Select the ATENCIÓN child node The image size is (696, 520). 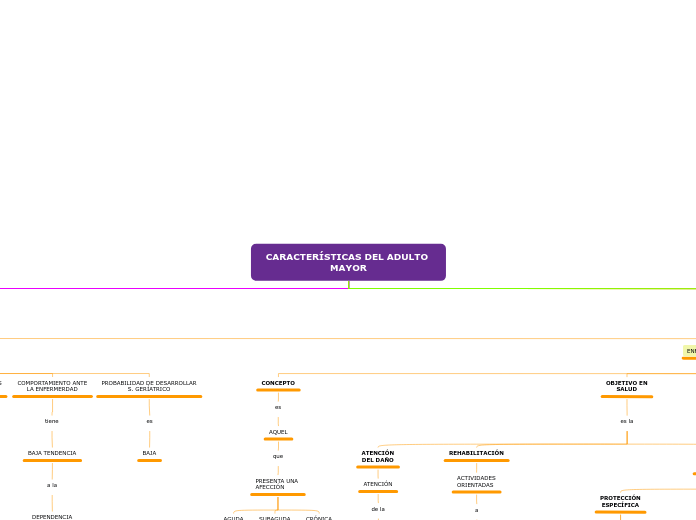(378, 484)
